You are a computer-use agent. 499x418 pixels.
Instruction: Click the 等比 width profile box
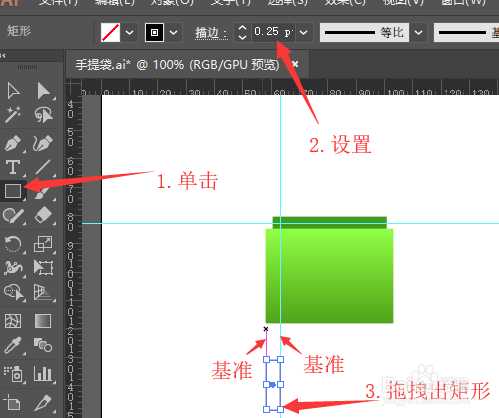click(364, 33)
